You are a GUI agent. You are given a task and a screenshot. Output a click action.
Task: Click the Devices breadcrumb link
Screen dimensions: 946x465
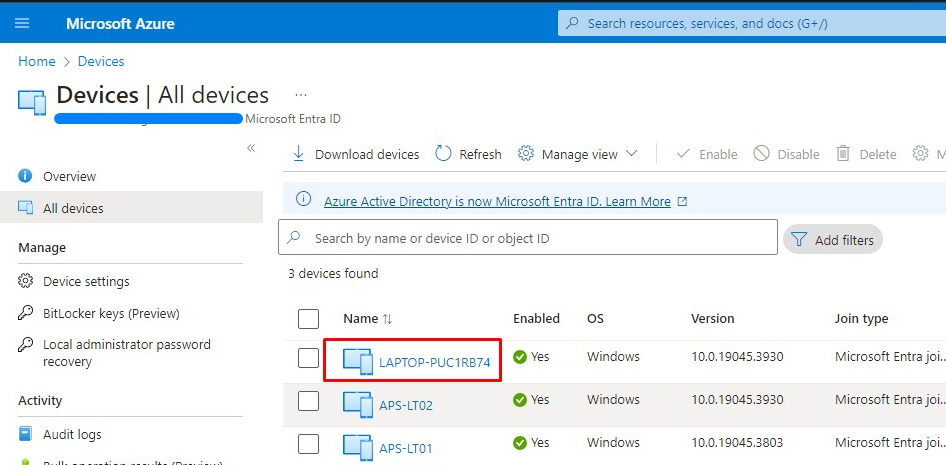[101, 61]
